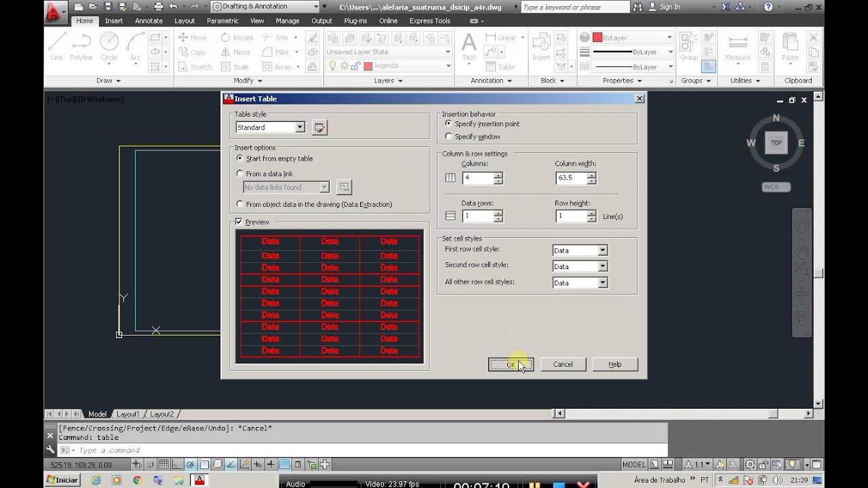Open the ByLayer color dropdown
The image size is (868, 488).
[x=633, y=37]
